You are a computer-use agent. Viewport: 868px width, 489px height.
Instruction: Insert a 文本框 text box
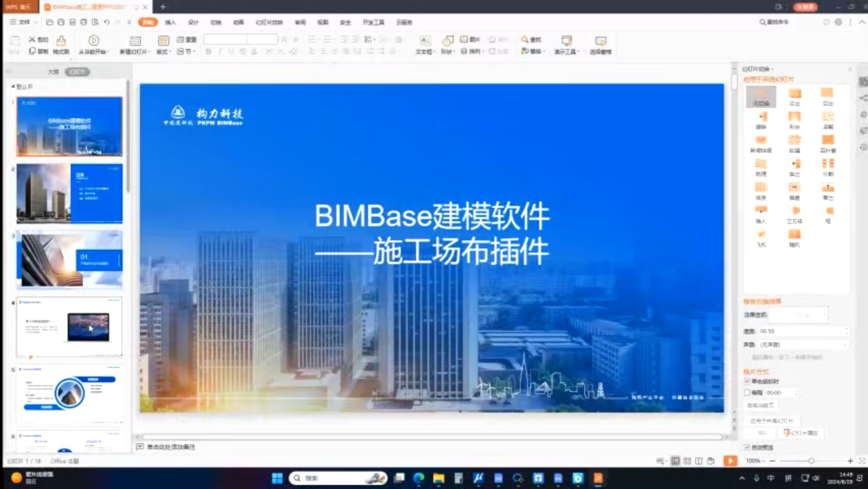click(425, 41)
